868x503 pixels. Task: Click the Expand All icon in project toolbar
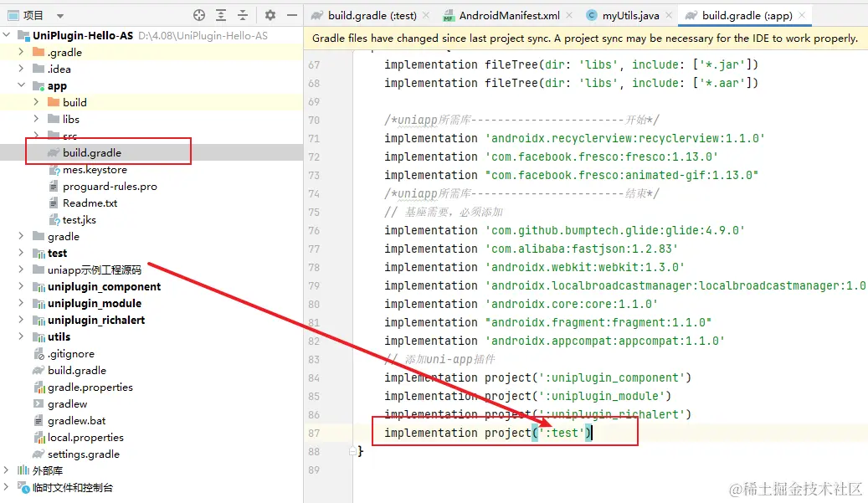tap(221, 16)
